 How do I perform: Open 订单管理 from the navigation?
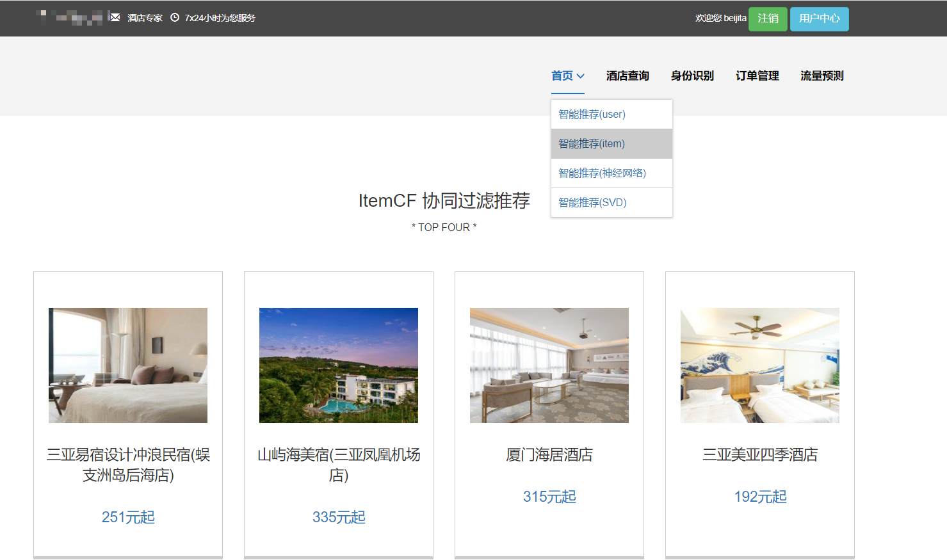[x=757, y=76]
